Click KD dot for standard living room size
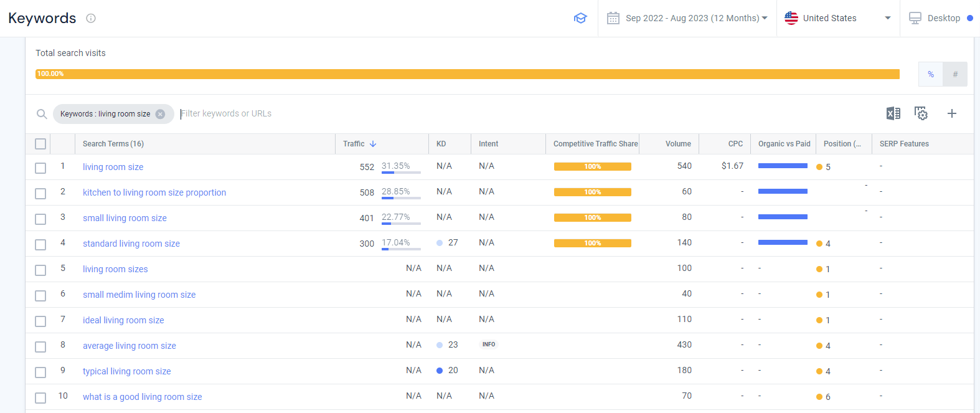This screenshot has height=413, width=980. (440, 243)
